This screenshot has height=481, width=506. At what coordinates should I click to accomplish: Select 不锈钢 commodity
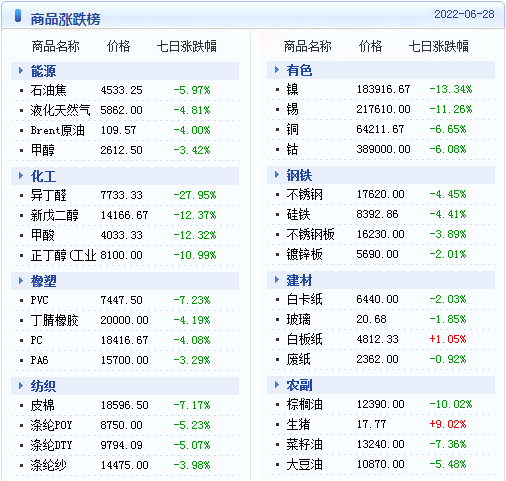[x=305, y=194]
